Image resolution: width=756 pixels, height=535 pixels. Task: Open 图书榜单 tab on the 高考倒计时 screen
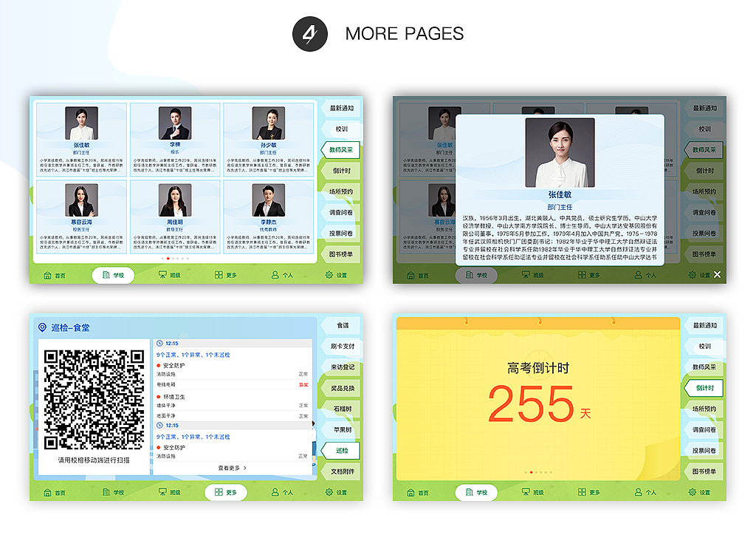[704, 471]
